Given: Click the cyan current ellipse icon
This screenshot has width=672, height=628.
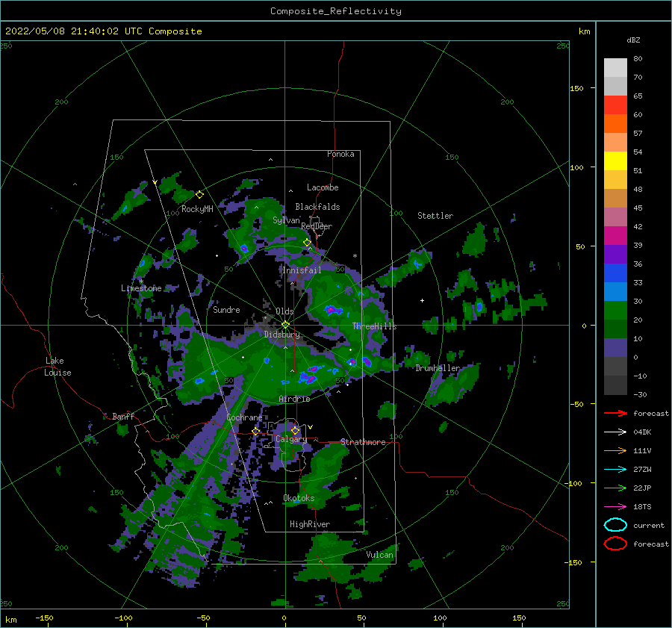Looking at the screenshot, I should pos(615,525).
